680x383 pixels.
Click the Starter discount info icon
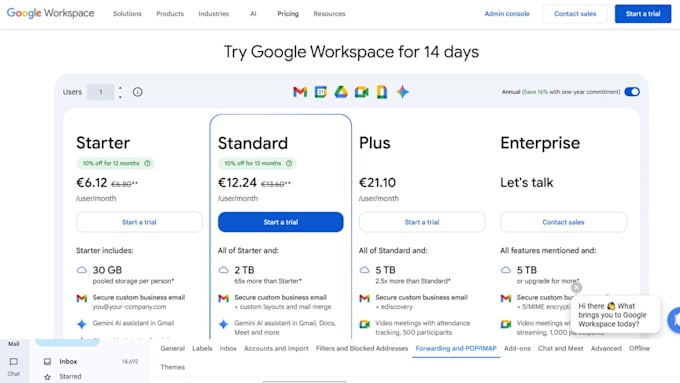pos(147,164)
